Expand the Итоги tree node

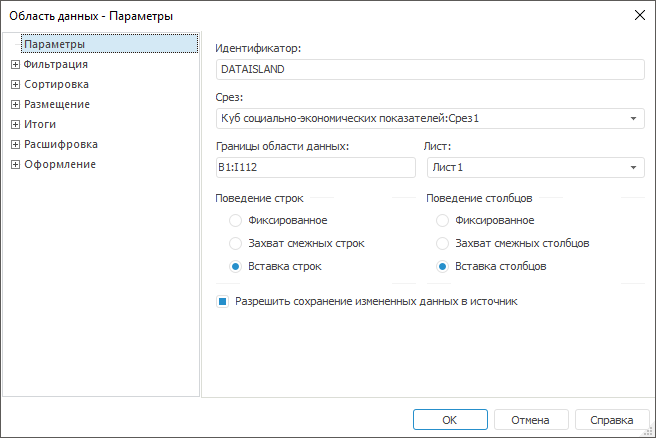tap(15, 124)
